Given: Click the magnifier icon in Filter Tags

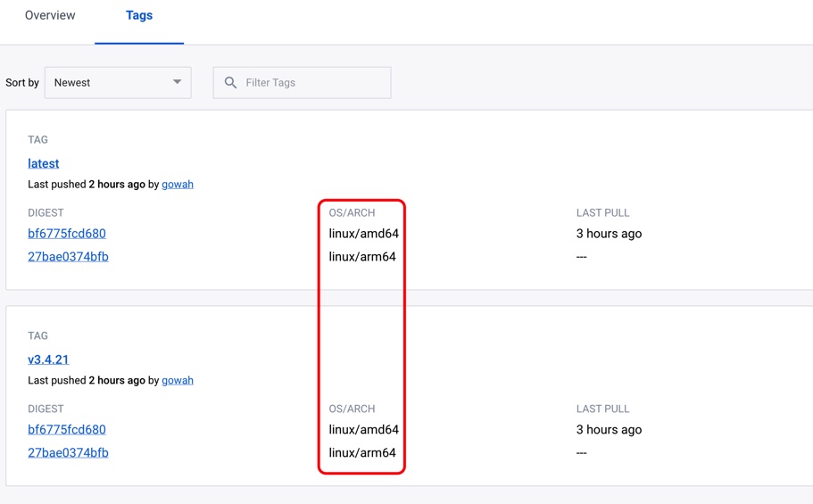Looking at the screenshot, I should tap(231, 82).
